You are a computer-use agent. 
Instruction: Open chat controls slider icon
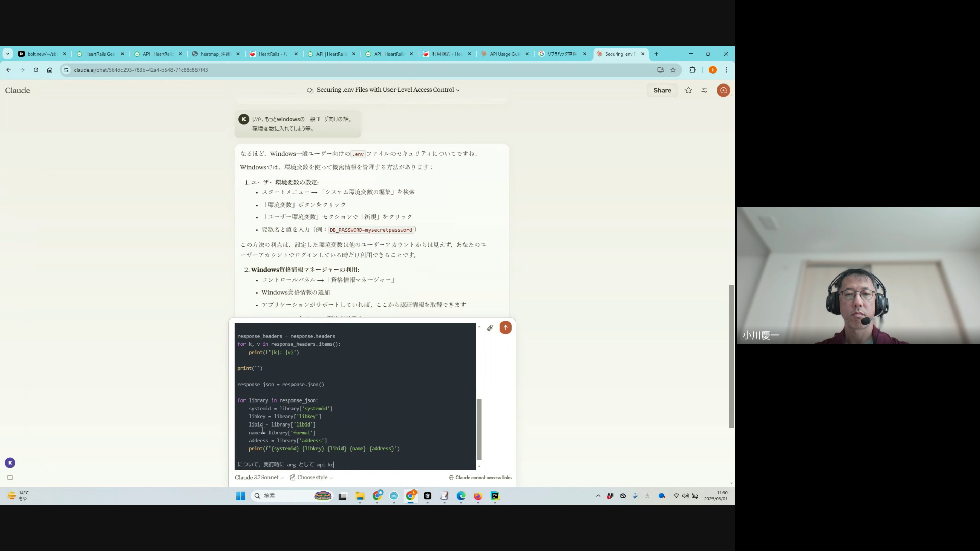click(x=704, y=90)
